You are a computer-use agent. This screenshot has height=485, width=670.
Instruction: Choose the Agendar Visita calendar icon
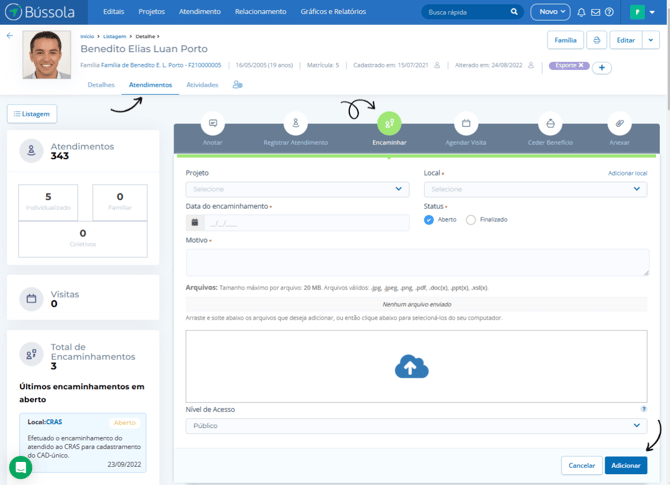coord(466,123)
